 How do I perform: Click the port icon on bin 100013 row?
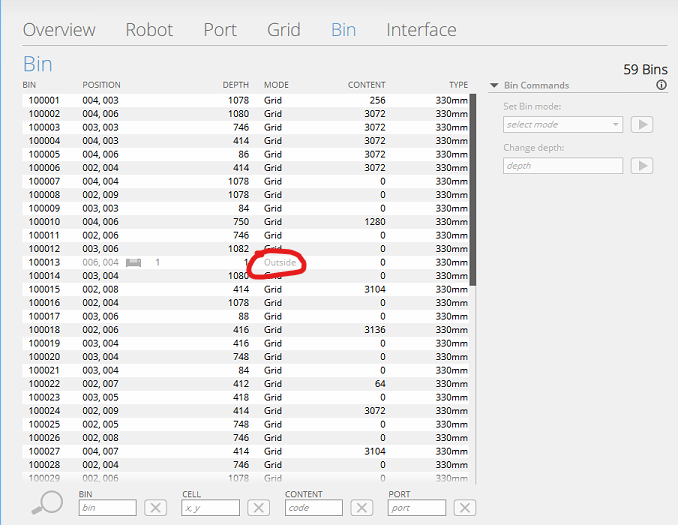[x=134, y=262]
